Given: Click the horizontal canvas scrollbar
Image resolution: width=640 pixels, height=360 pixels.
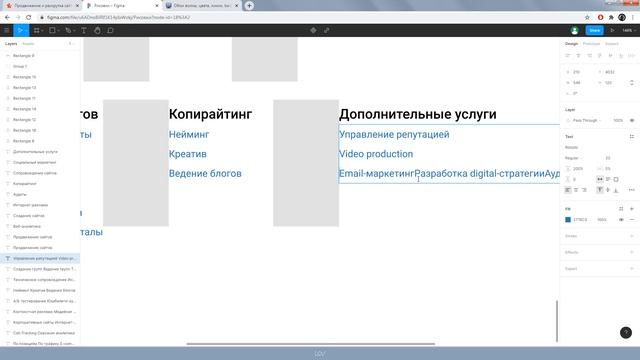Looking at the screenshot, I should 311,344.
